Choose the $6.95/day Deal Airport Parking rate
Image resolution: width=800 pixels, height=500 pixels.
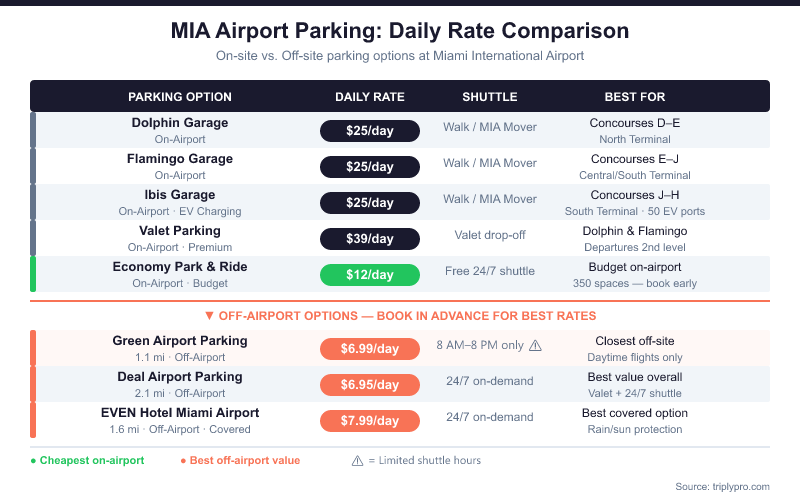pyautogui.click(x=370, y=385)
